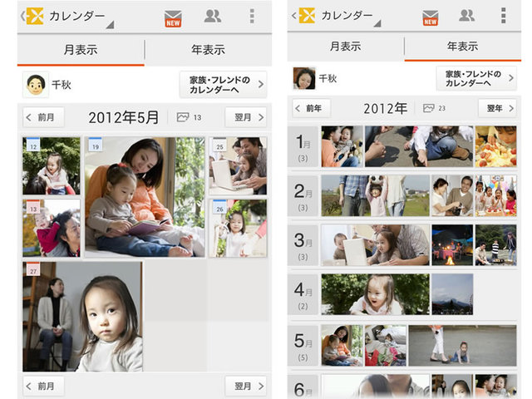The image size is (532, 399).
Task: Open the photo dated 27
Action: point(83,317)
